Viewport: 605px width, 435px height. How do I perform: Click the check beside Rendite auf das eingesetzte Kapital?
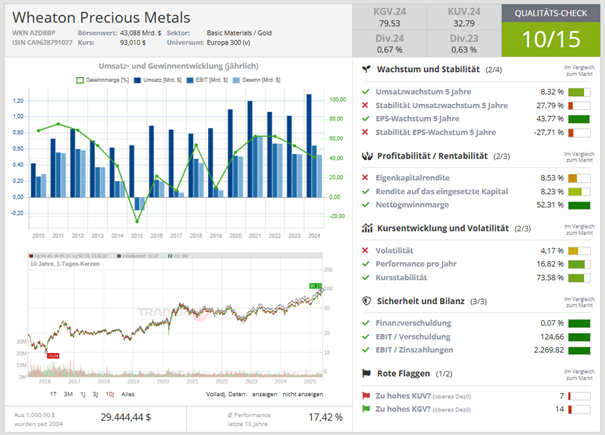365,191
